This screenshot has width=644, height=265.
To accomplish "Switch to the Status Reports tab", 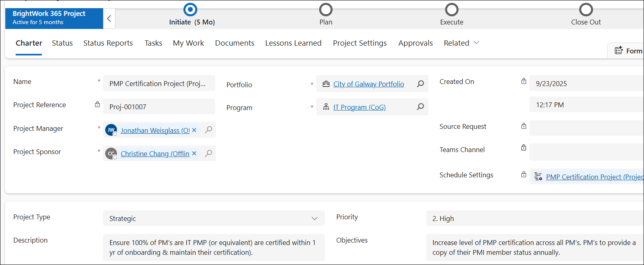I will point(108,43).
